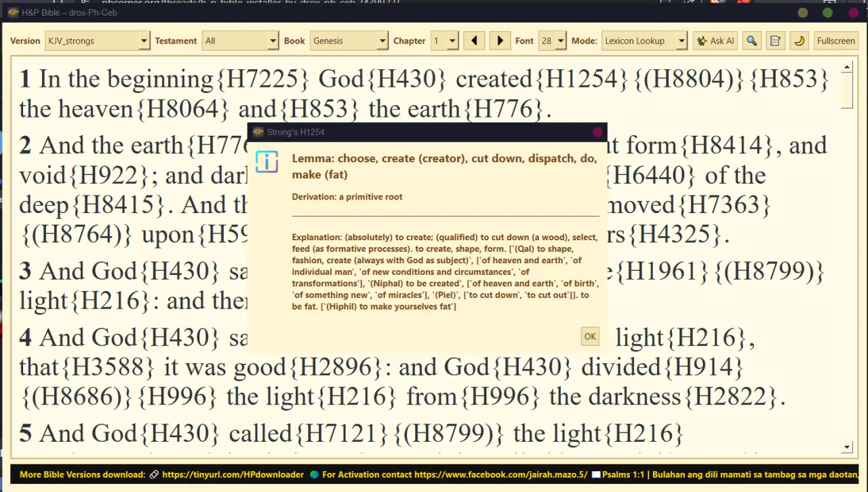Click the vertical scrollbar thumb

coord(846,90)
